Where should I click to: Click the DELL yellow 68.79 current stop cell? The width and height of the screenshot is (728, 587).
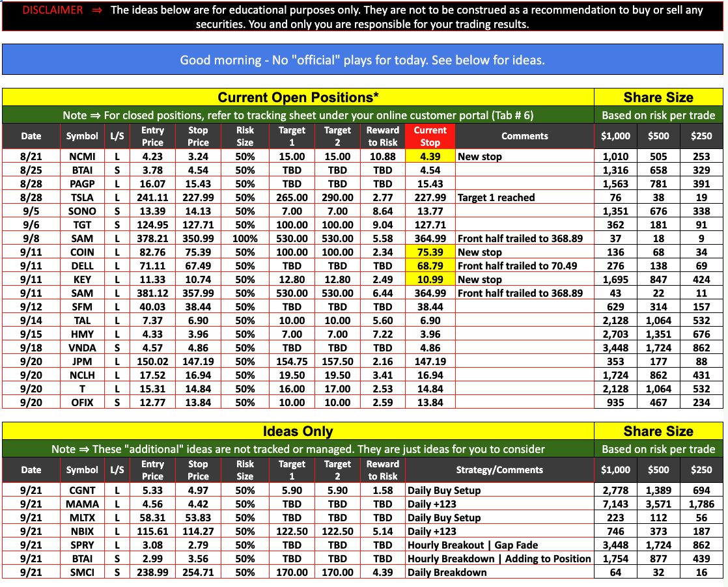[x=430, y=266]
